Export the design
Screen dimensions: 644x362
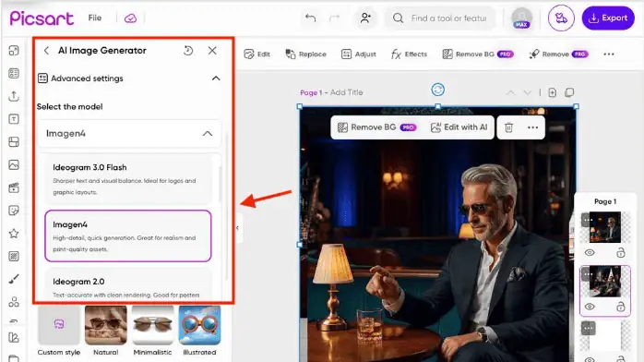(608, 18)
